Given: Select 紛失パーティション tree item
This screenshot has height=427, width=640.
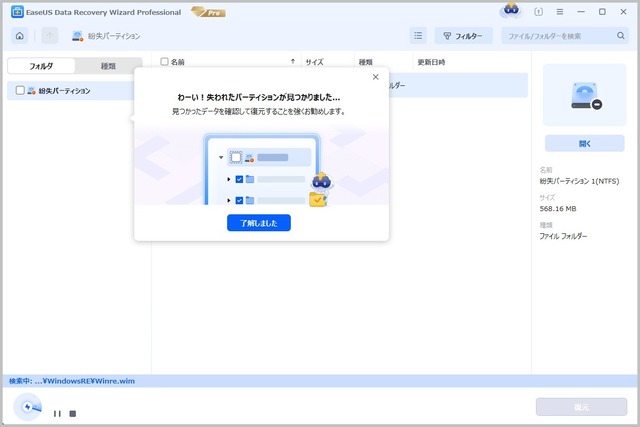Looking at the screenshot, I should [x=64, y=91].
